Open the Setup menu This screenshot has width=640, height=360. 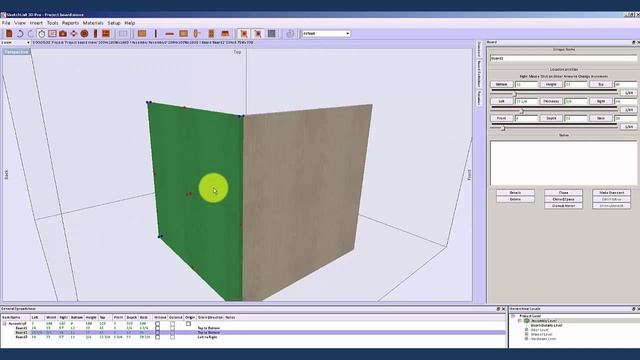point(114,23)
